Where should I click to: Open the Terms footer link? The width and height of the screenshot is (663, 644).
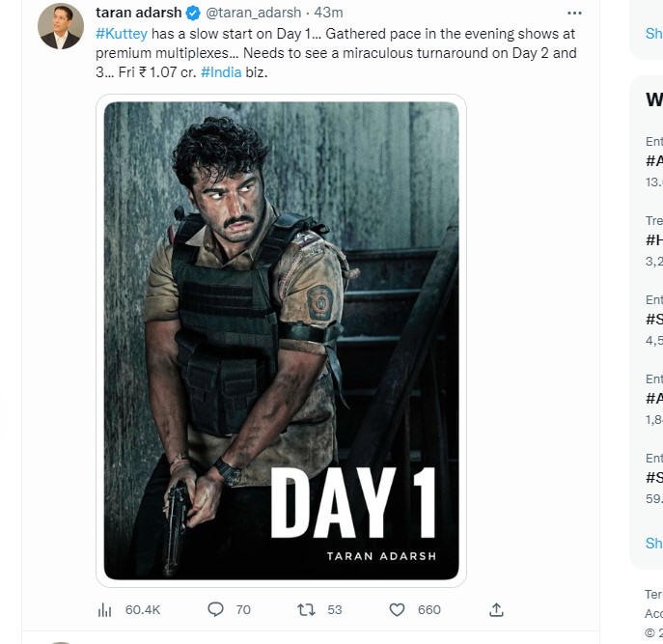point(653,593)
